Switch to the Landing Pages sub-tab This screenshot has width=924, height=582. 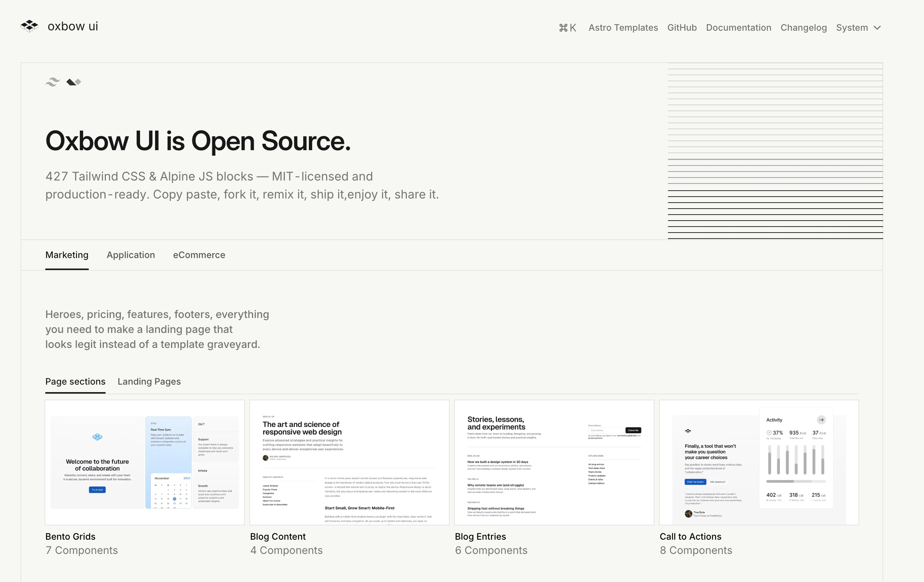(149, 381)
